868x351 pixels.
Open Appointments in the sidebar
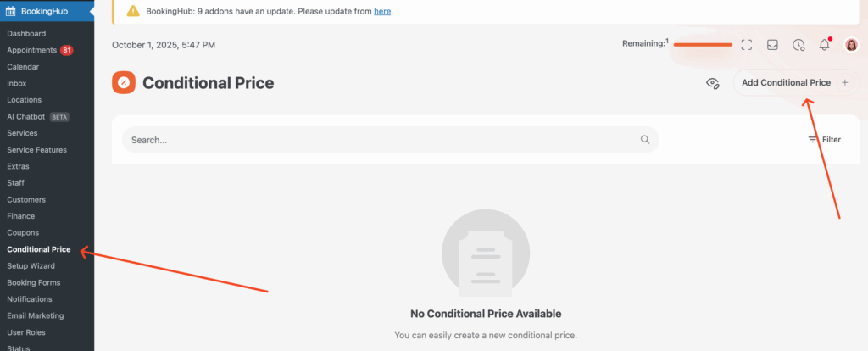(x=31, y=50)
